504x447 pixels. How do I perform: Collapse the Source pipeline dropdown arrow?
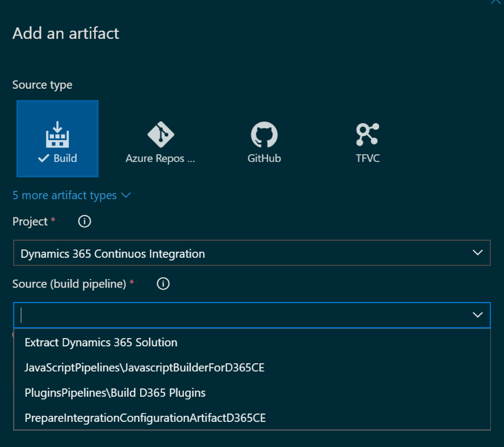coord(478,315)
